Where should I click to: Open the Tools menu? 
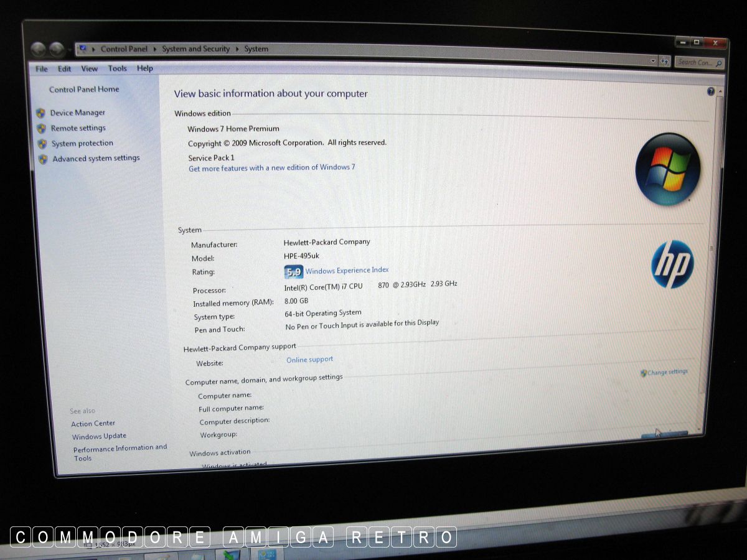coord(117,68)
